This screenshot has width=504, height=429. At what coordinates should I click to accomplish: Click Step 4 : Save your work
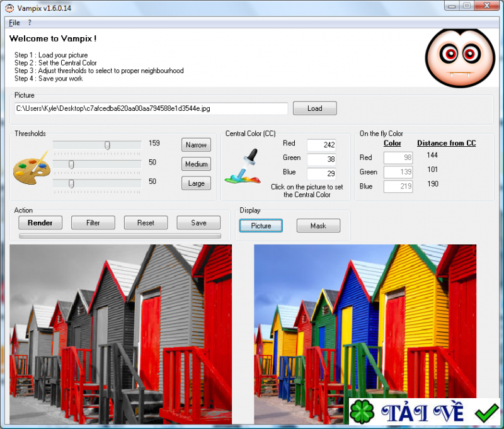(x=49, y=79)
